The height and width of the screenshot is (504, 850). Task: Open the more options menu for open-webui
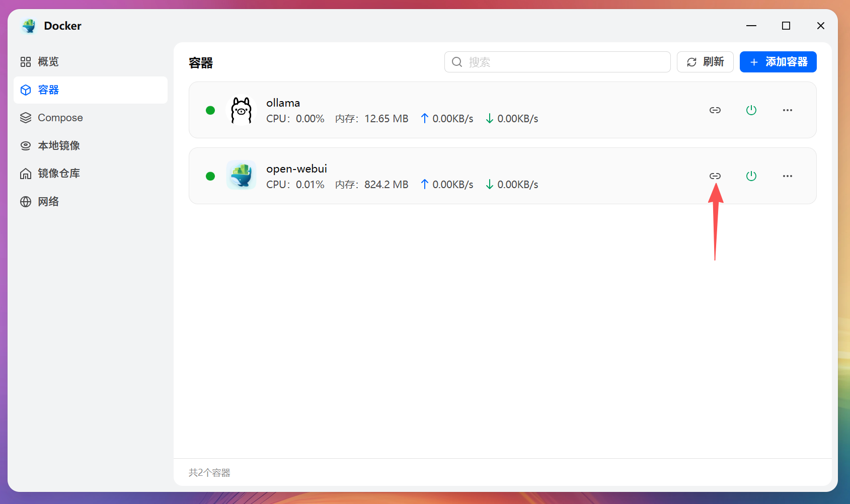(x=788, y=176)
